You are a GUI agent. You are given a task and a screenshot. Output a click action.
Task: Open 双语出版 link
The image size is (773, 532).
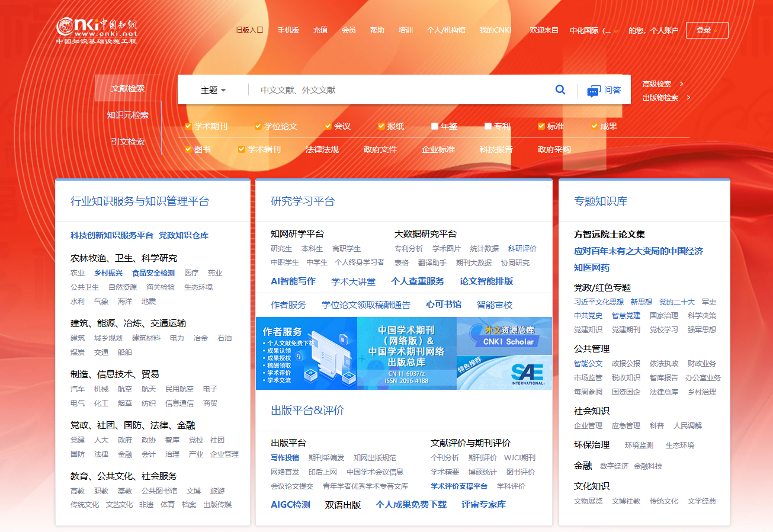pos(343,505)
